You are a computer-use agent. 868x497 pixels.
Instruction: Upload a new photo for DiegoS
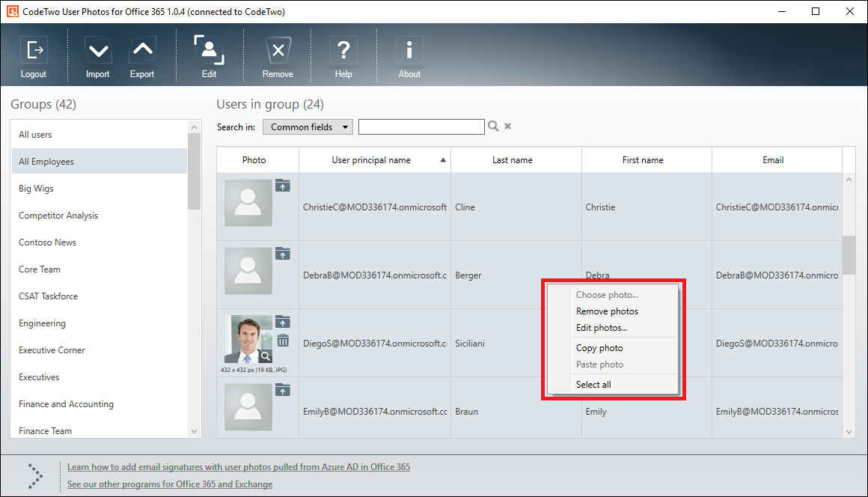[283, 322]
